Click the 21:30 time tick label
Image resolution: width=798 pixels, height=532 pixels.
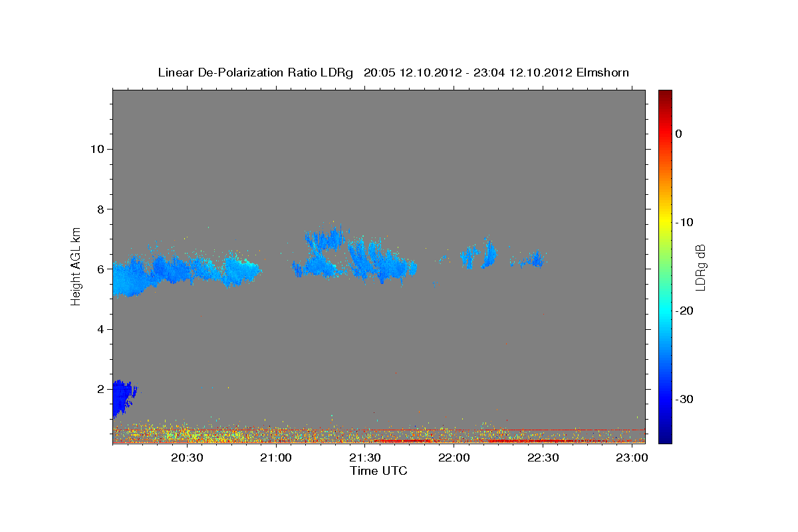(x=365, y=458)
